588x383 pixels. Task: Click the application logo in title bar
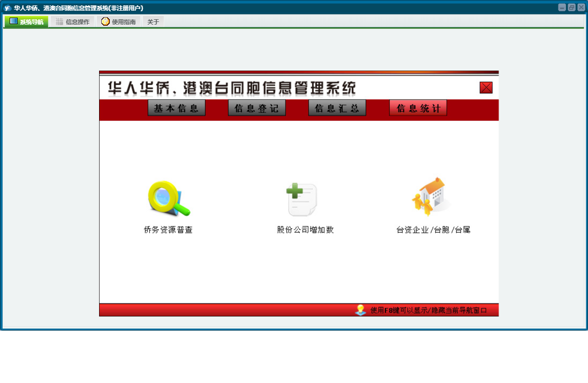click(x=7, y=8)
